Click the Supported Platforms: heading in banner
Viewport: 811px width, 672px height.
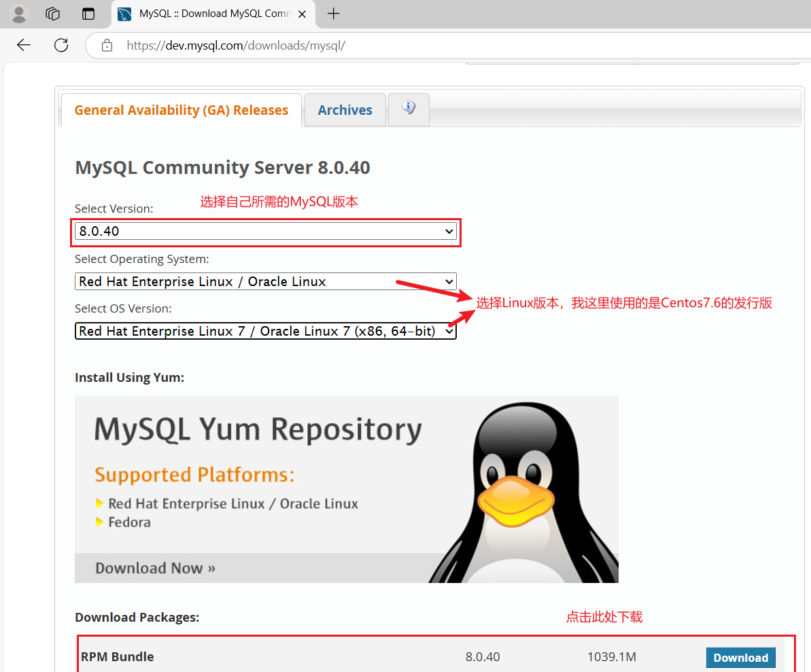click(x=194, y=474)
